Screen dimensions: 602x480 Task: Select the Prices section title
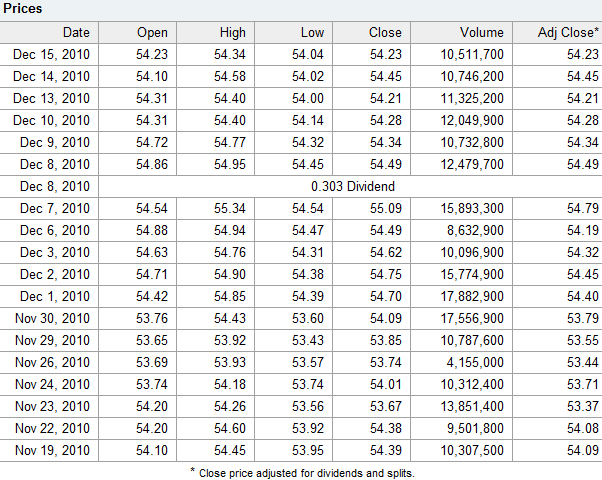click(x=22, y=8)
